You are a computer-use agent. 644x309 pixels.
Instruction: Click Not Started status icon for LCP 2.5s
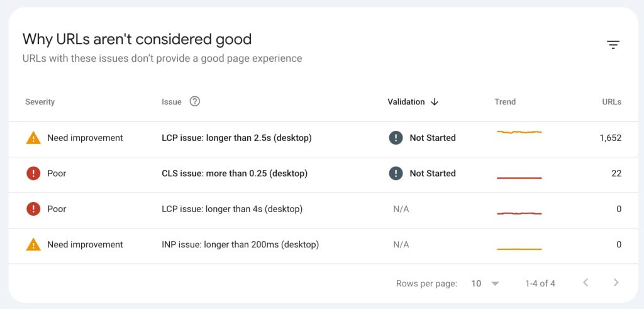click(396, 138)
